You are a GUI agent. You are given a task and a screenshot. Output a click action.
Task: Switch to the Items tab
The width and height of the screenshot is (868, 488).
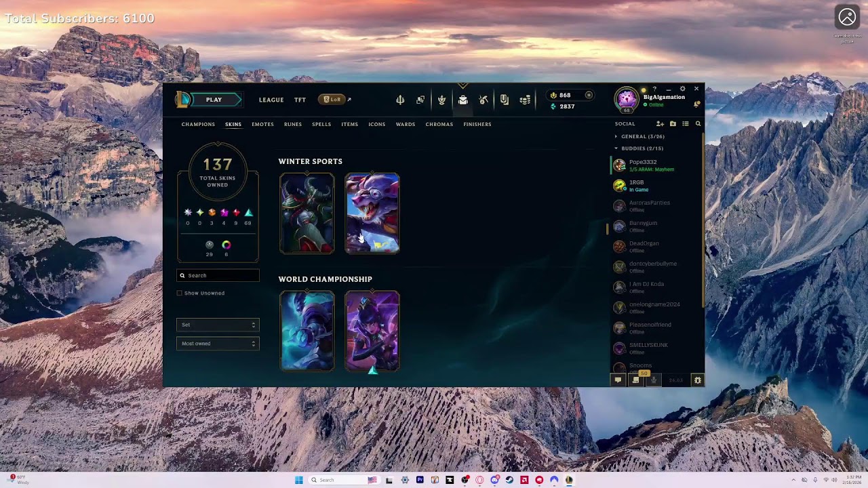click(350, 124)
